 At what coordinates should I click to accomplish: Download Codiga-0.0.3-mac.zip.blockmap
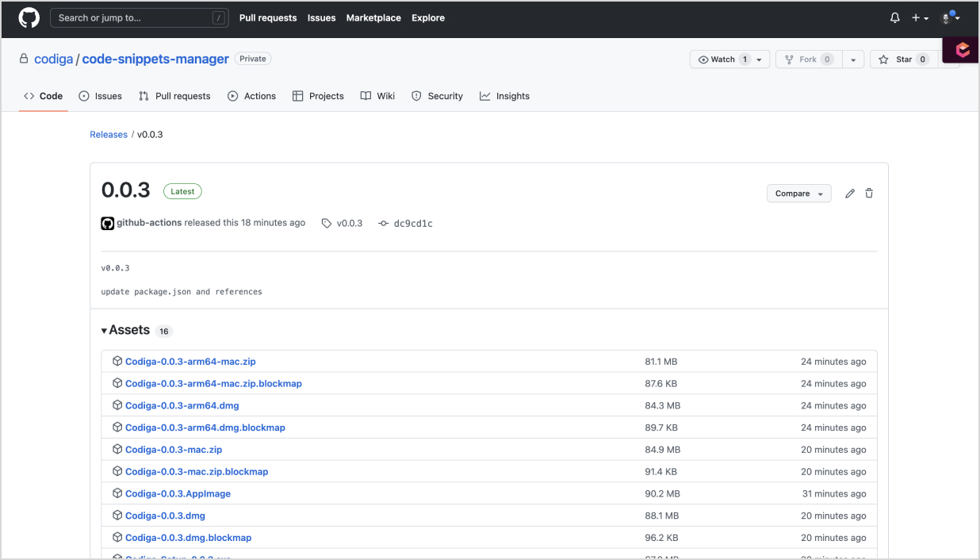pyautogui.click(x=197, y=471)
